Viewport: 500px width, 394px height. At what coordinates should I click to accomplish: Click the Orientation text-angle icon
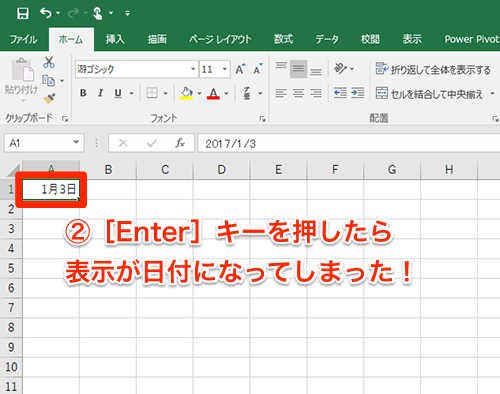click(x=341, y=69)
